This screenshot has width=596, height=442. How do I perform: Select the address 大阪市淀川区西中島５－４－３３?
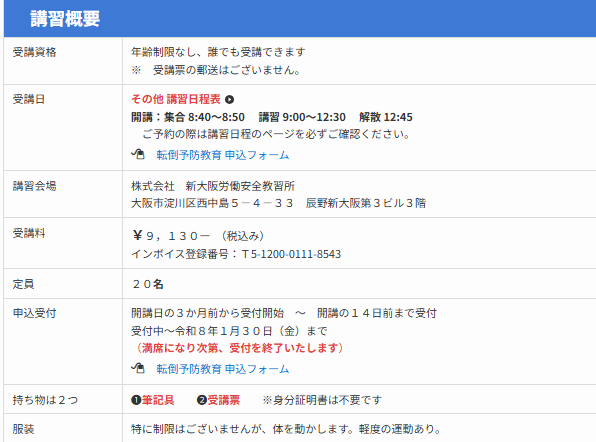point(212,203)
